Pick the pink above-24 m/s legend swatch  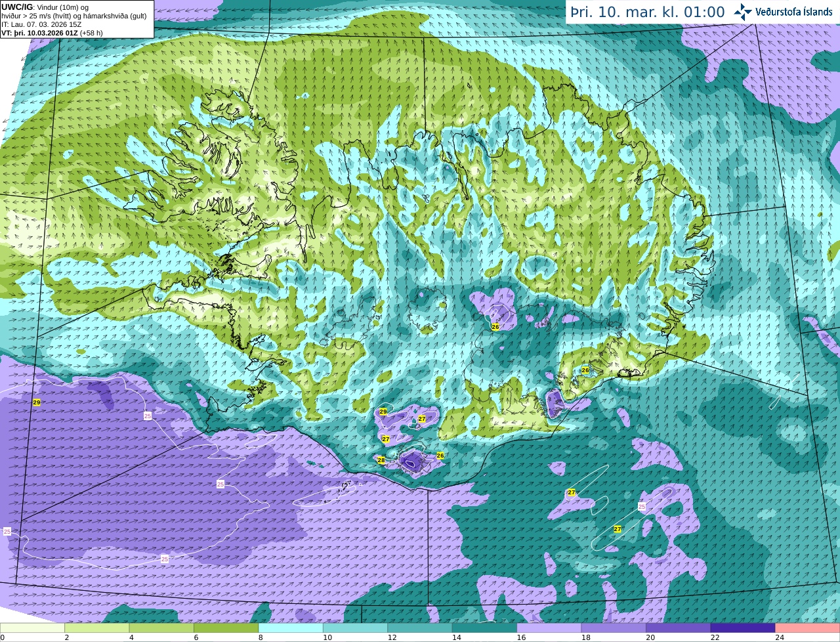[807, 628]
